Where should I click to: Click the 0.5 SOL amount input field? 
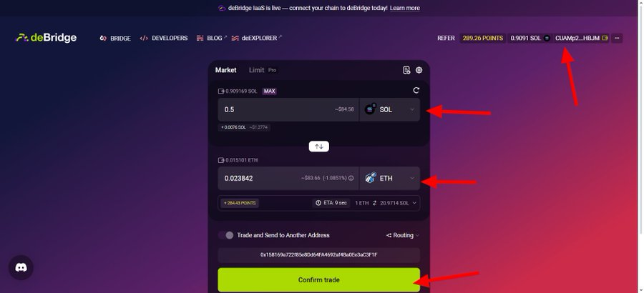pyautogui.click(x=288, y=109)
